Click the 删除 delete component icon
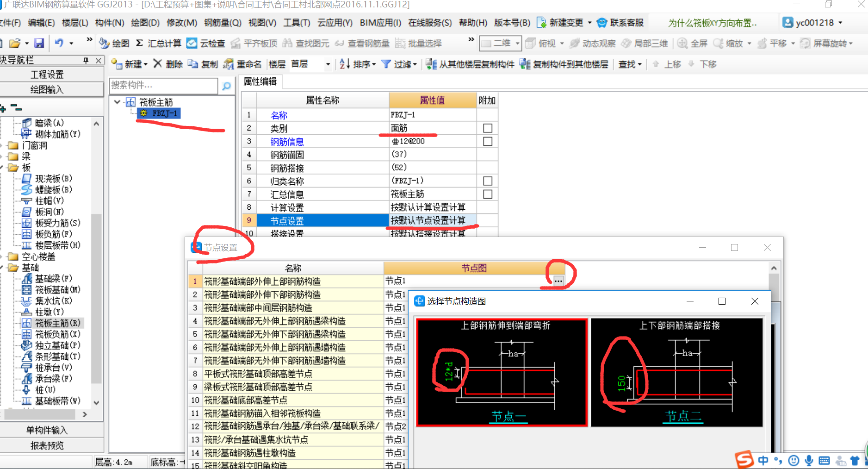This screenshot has height=469, width=868. tap(168, 64)
